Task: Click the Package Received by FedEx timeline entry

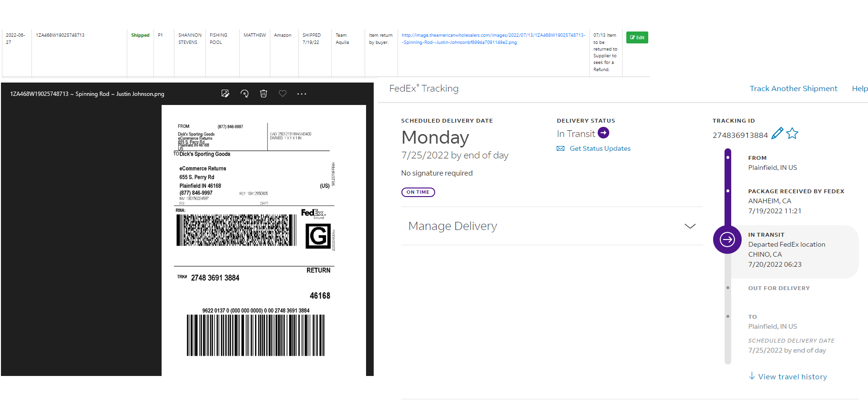Action: point(796,201)
